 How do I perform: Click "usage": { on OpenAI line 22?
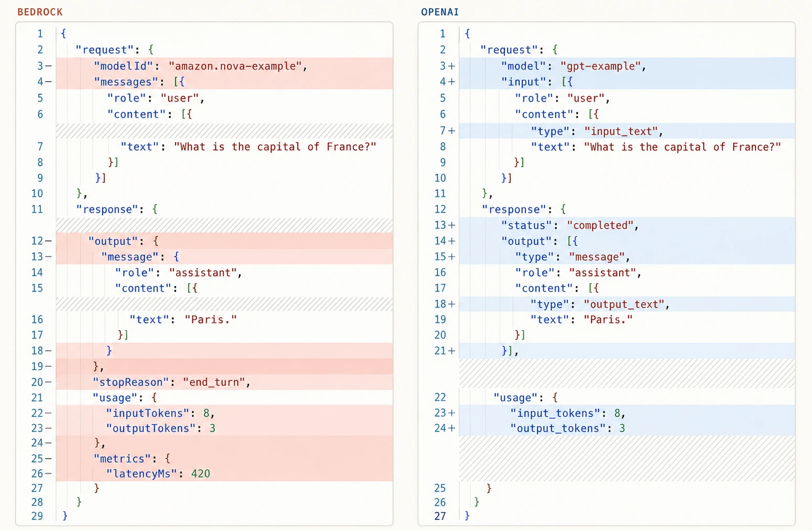[525, 397]
